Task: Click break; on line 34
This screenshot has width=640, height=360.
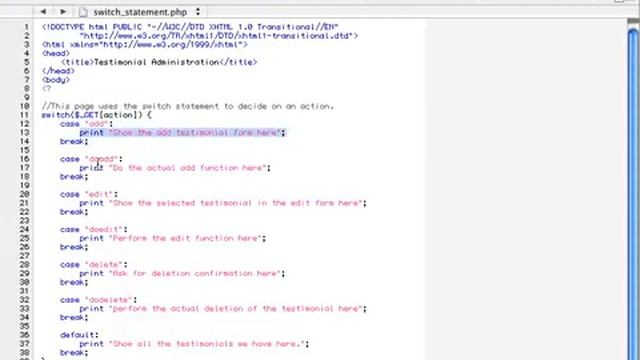Action: (x=74, y=318)
